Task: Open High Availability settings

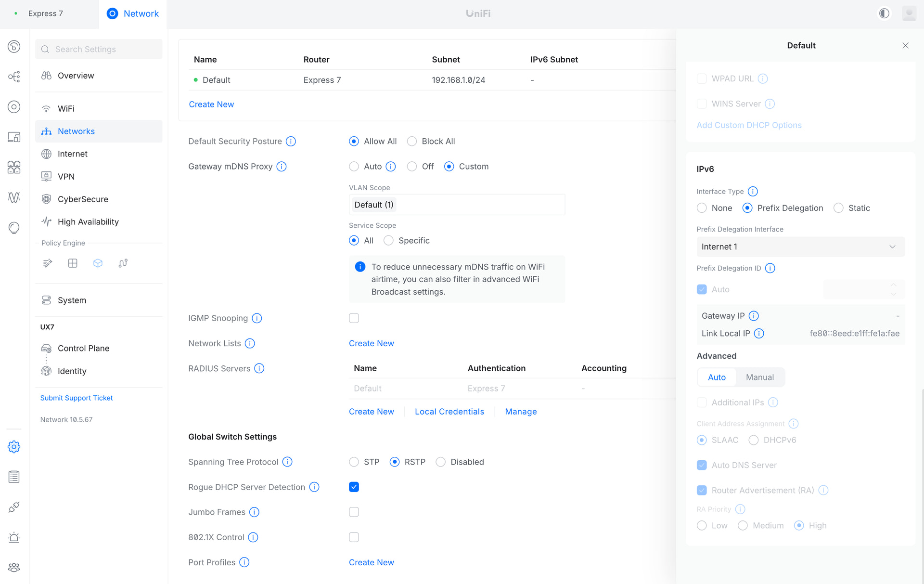Action: [x=99, y=222]
